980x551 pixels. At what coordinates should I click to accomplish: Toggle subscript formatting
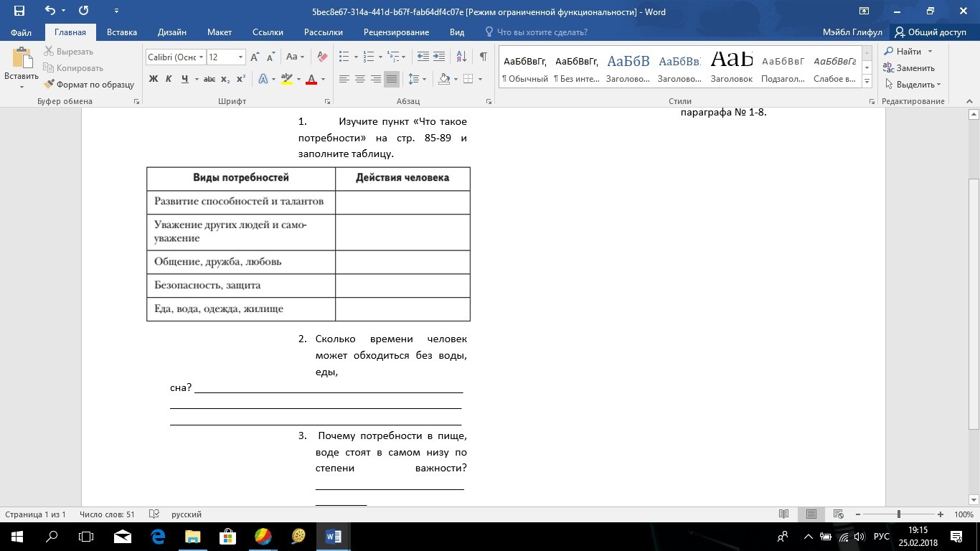[225, 79]
